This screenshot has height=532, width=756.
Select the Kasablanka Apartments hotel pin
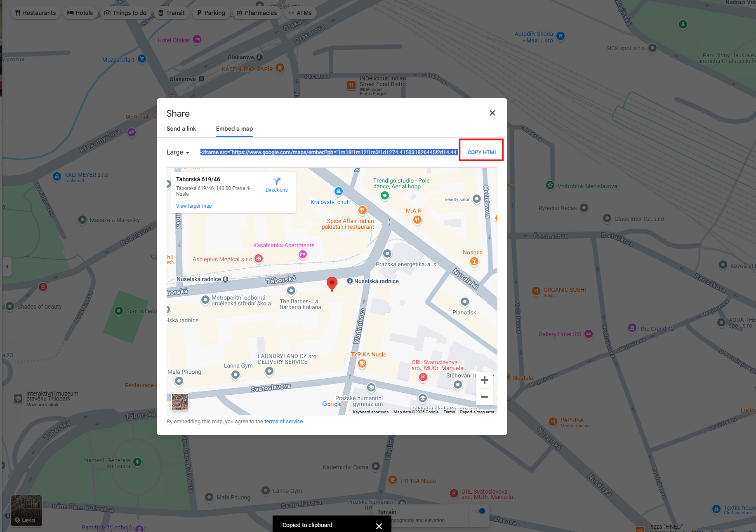click(x=303, y=254)
